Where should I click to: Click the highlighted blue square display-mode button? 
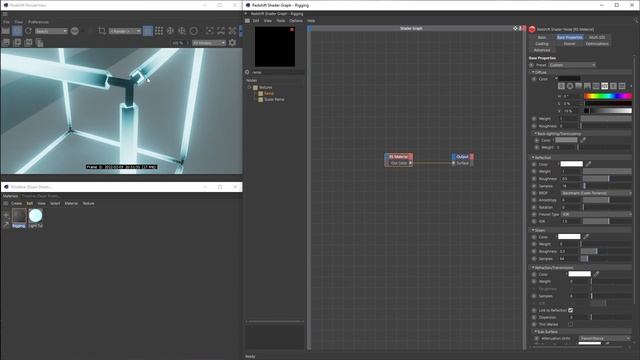tap(148, 31)
